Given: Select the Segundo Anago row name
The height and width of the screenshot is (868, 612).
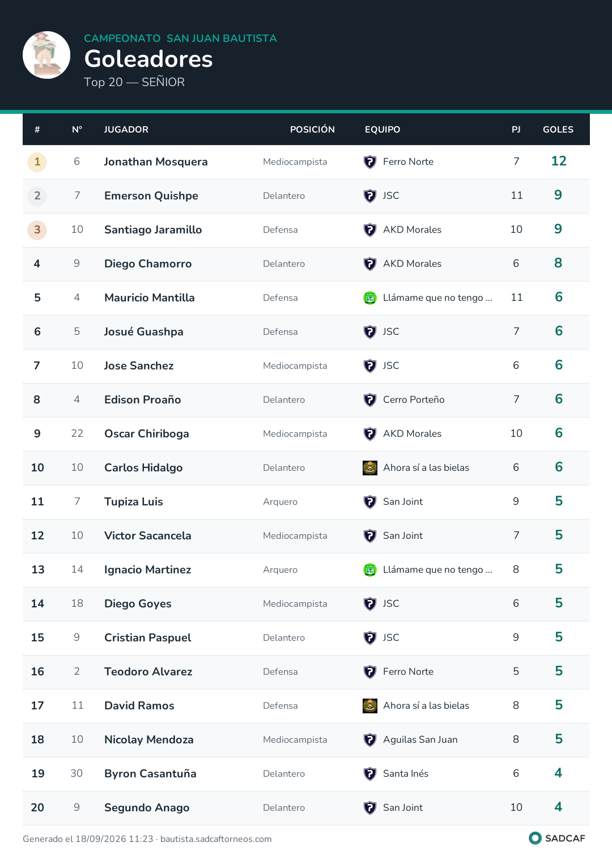Looking at the screenshot, I should tap(147, 808).
